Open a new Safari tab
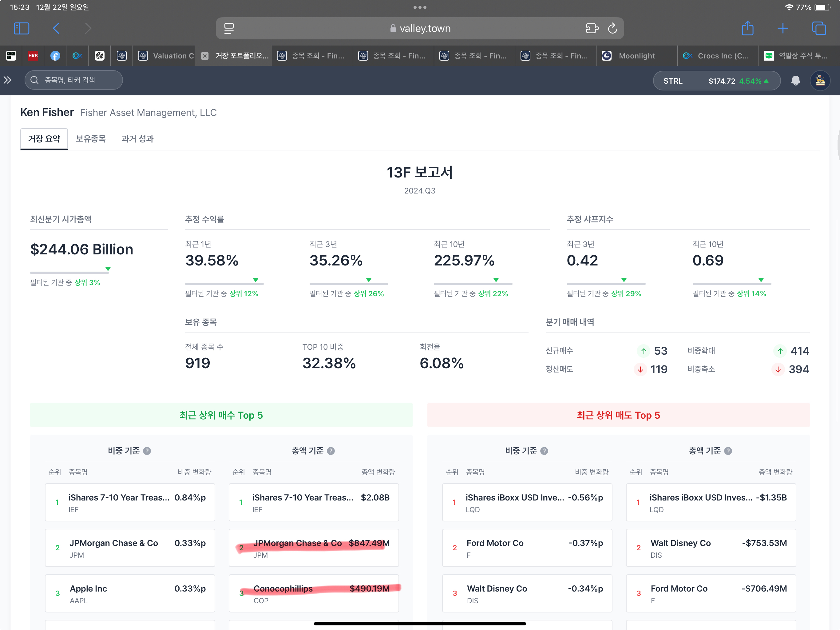The width and height of the screenshot is (840, 630). tap(783, 28)
